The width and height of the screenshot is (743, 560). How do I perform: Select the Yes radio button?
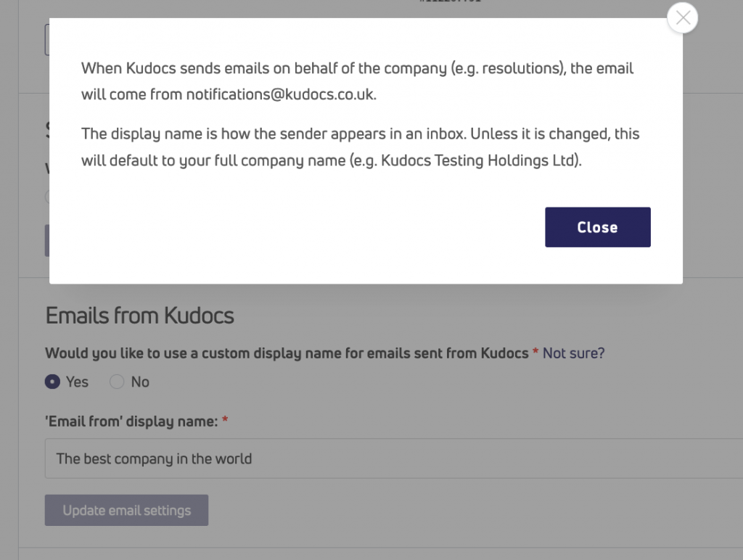(x=52, y=382)
